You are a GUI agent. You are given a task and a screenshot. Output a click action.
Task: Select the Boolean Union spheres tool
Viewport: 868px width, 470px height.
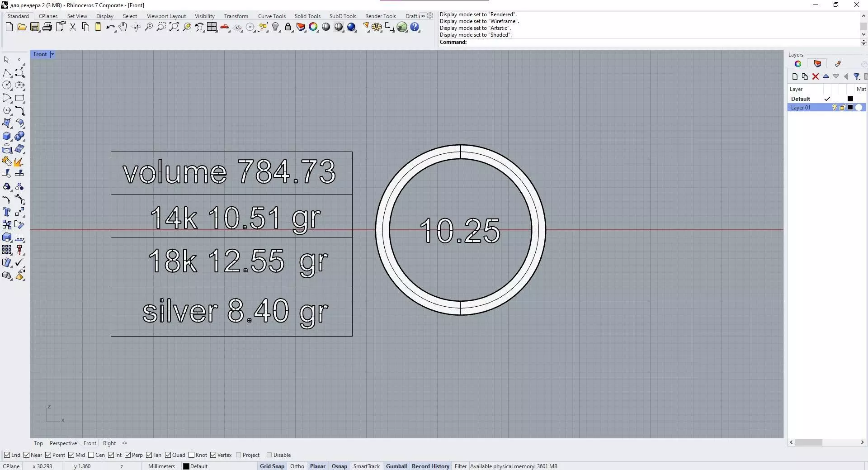(x=19, y=136)
